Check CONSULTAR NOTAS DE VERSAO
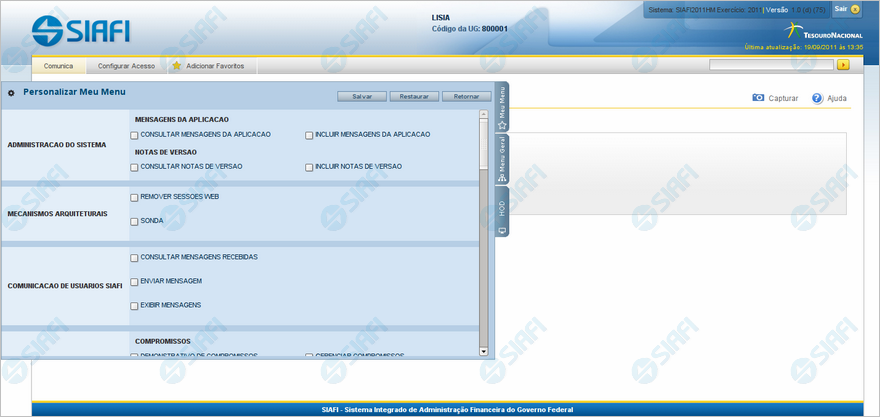 [x=134, y=167]
